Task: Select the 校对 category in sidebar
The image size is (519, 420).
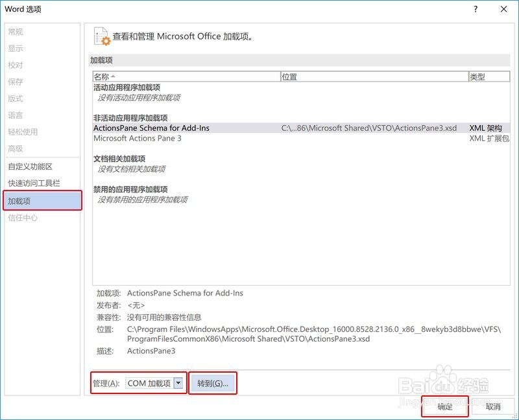Action: point(16,65)
